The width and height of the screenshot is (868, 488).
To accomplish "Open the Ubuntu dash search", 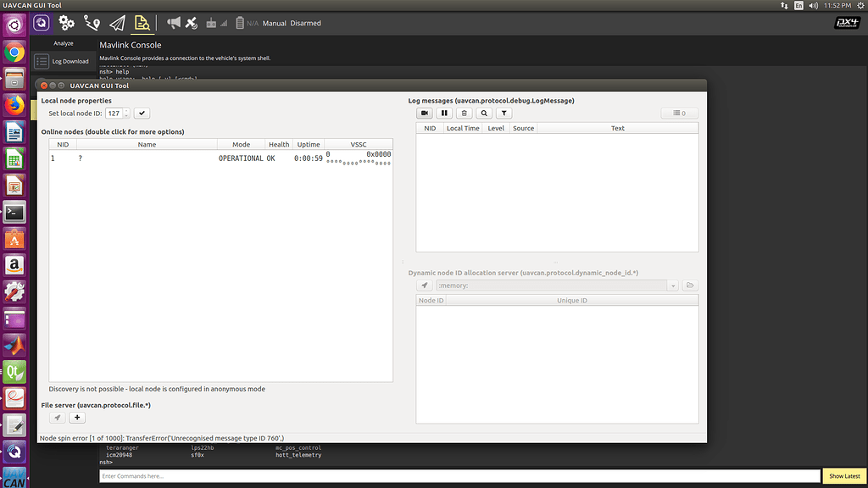I will pos(14,25).
